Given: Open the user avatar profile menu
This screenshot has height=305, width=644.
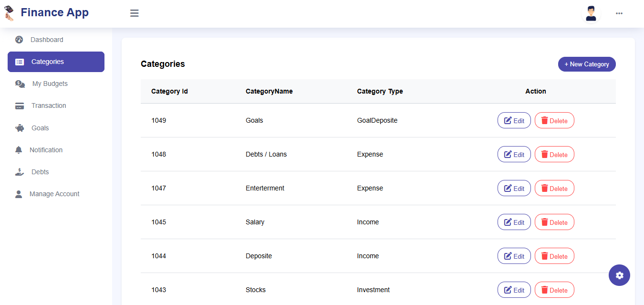Looking at the screenshot, I should tap(591, 13).
